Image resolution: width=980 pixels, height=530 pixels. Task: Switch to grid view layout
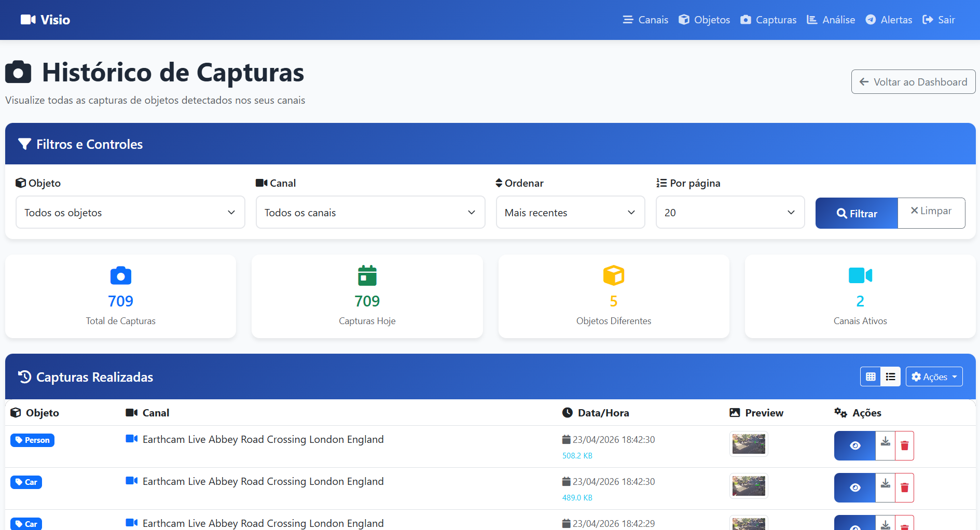click(x=871, y=377)
